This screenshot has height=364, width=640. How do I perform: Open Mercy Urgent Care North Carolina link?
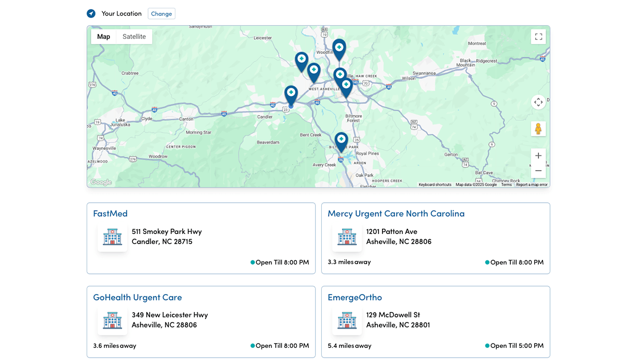[x=396, y=213]
